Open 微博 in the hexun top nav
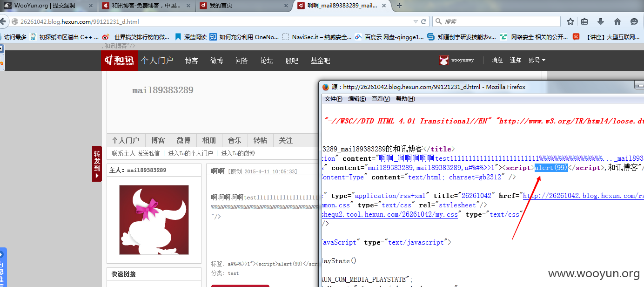Screen dimensions: 644x287 [x=216, y=61]
